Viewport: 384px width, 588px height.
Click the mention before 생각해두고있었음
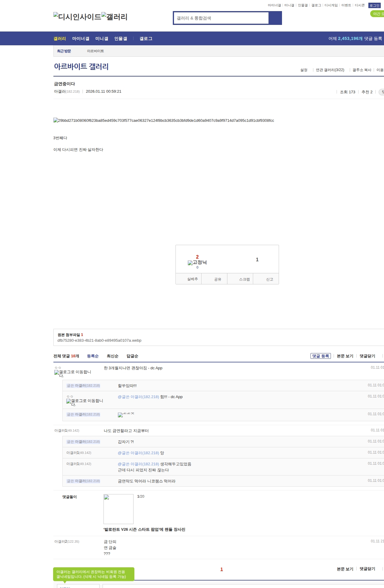click(x=138, y=464)
